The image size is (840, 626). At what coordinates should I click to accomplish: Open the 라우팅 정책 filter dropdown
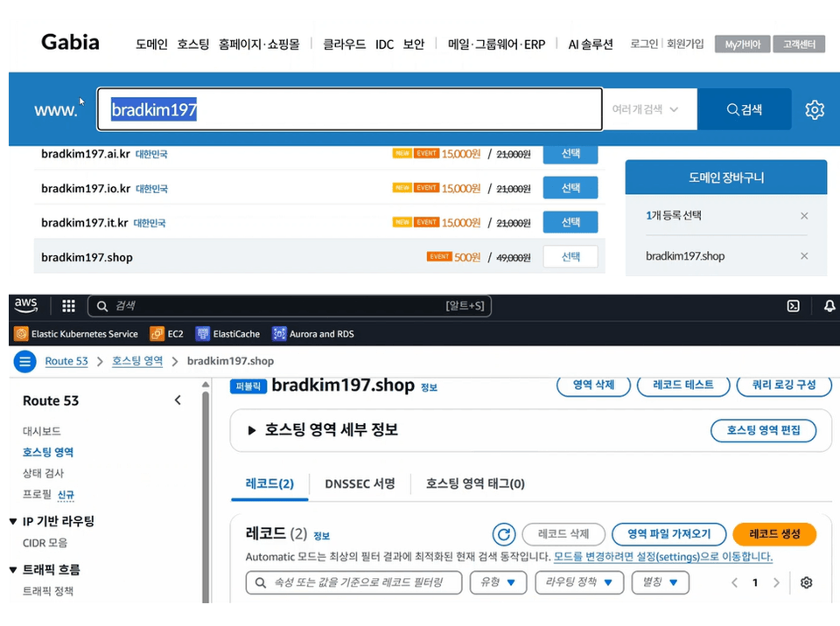point(579,582)
